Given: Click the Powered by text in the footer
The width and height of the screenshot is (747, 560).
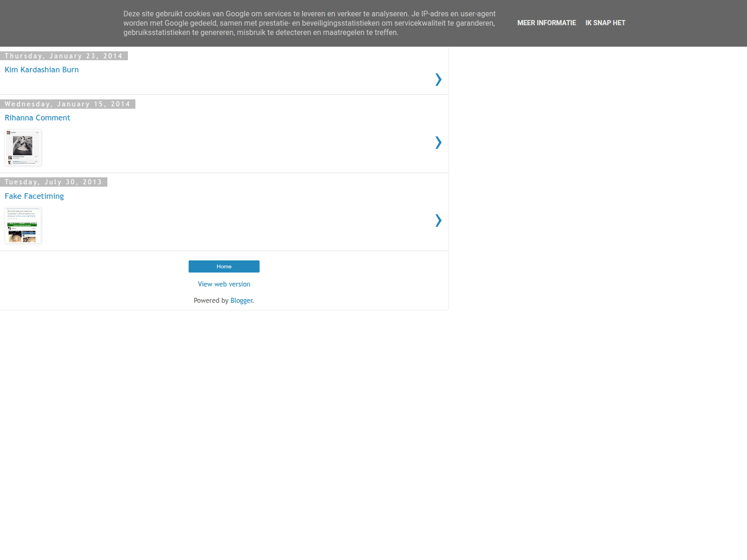Looking at the screenshot, I should (211, 301).
